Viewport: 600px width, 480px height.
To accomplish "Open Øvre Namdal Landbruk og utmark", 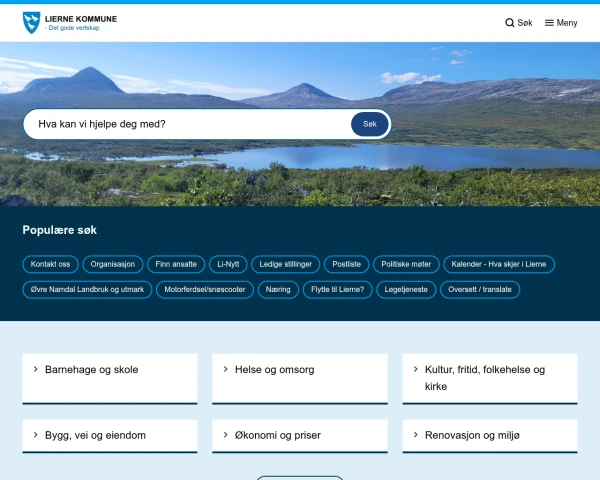I will coord(87,289).
